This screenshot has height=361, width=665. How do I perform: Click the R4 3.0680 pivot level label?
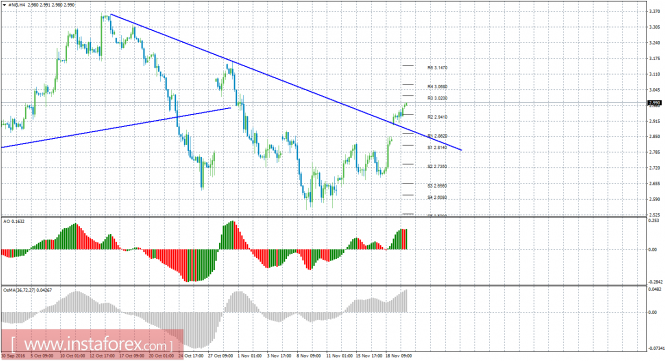pos(437,87)
